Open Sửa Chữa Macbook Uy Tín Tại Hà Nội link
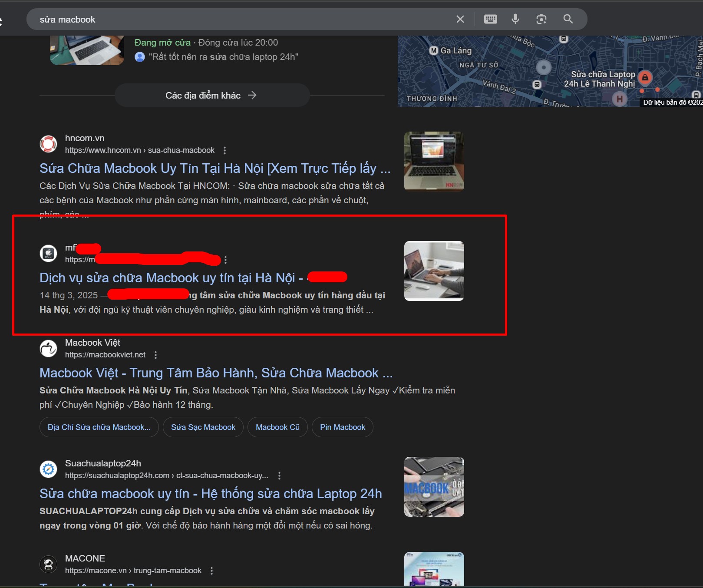 click(x=215, y=168)
